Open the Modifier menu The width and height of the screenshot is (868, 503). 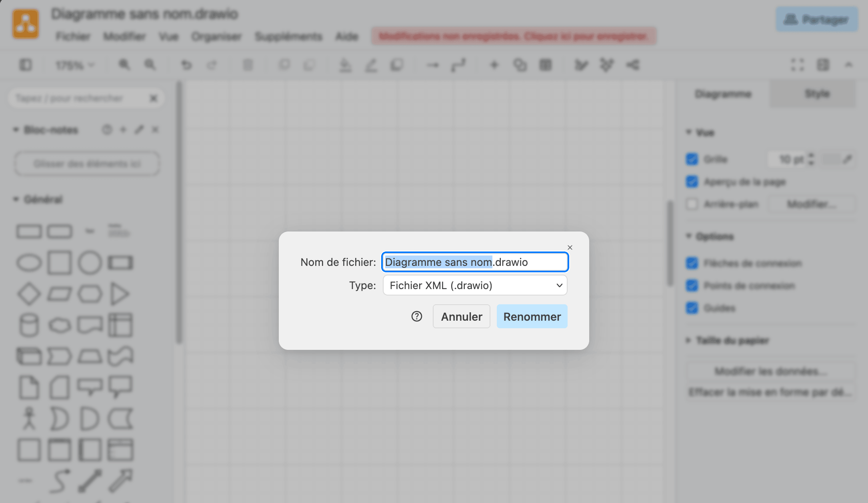tap(124, 36)
